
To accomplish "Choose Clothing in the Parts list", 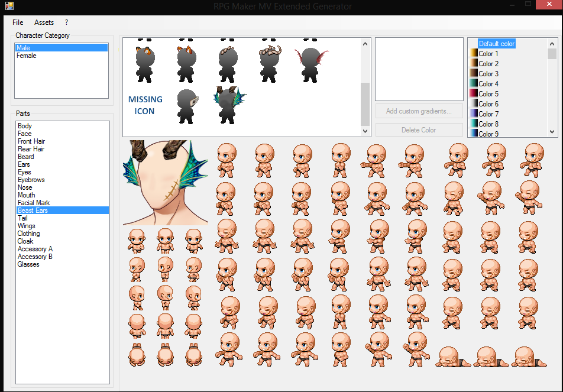I will click(x=63, y=234).
